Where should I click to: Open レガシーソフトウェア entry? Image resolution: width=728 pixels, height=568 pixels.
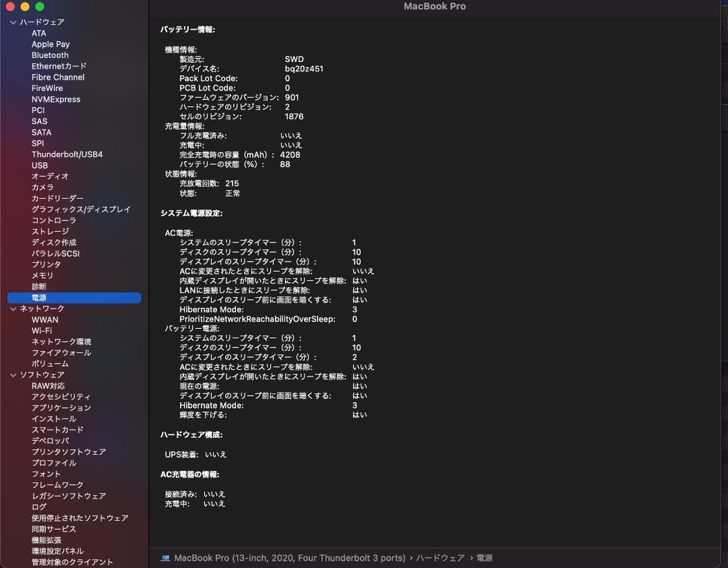(x=69, y=496)
